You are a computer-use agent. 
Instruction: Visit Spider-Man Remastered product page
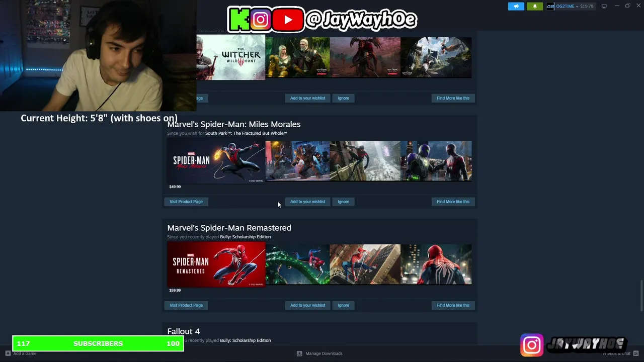pyautogui.click(x=186, y=305)
